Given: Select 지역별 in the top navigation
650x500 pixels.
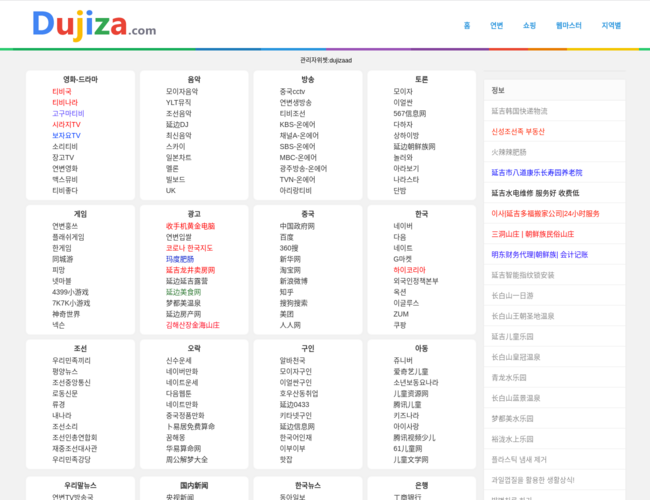Looking at the screenshot, I should (611, 26).
